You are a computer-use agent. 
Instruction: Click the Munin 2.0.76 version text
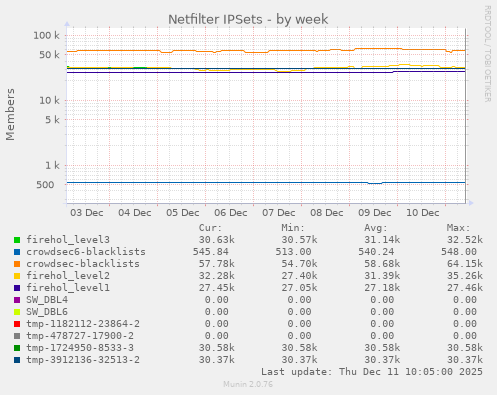[x=248, y=384]
